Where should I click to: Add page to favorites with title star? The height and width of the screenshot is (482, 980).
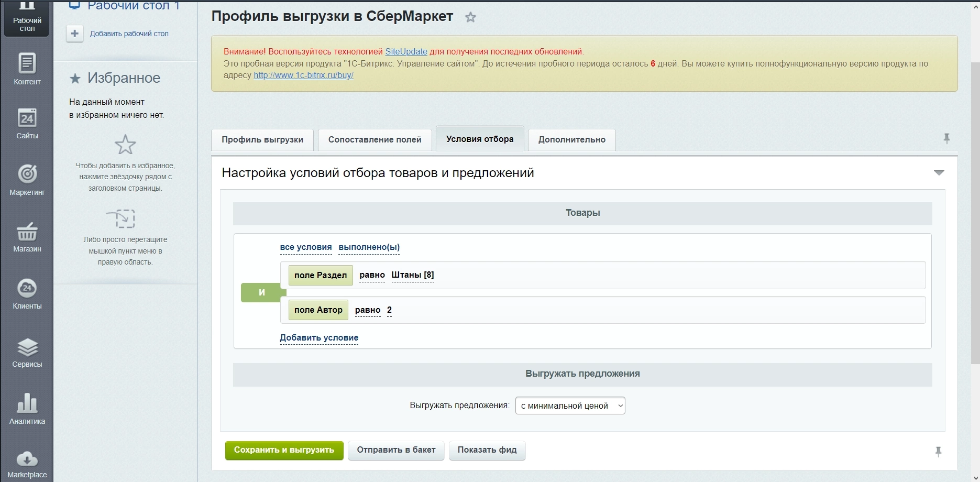(x=470, y=17)
